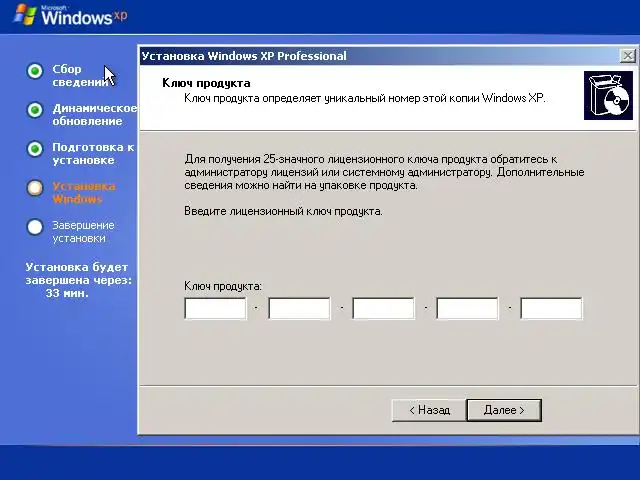Click the dialog title Установка Windows XP Professional
The width and height of the screenshot is (640, 480).
(x=244, y=56)
